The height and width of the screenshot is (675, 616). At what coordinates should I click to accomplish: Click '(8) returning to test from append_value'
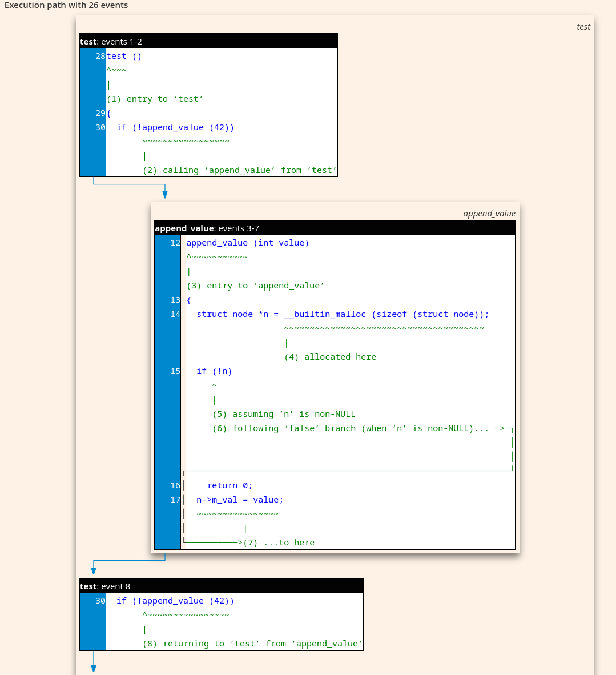click(x=252, y=644)
